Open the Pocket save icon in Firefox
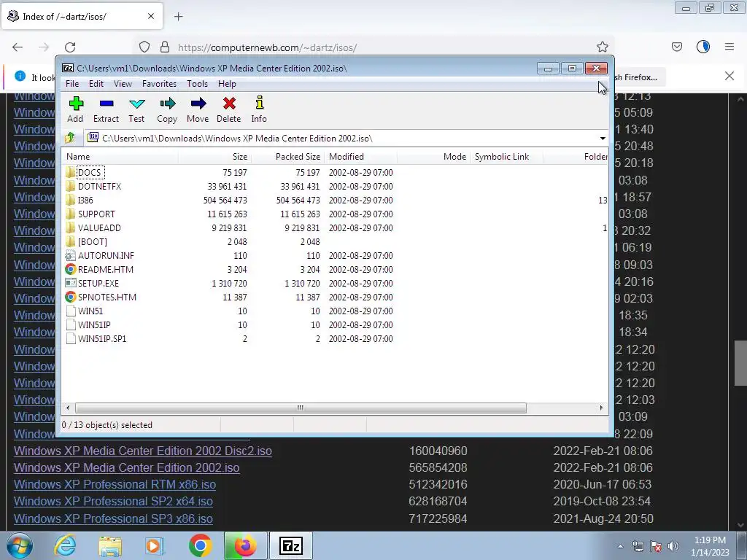 click(676, 47)
